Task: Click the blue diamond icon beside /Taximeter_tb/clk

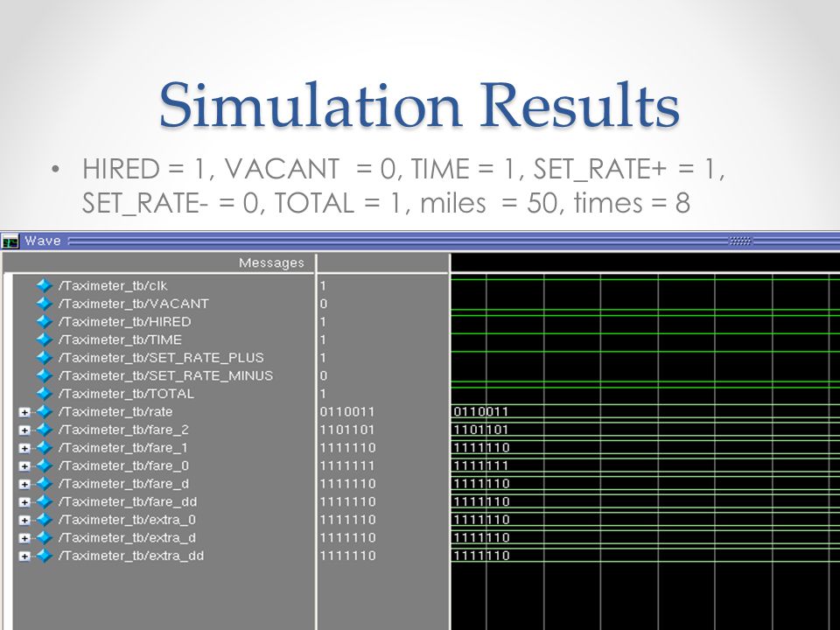Action: [44, 285]
